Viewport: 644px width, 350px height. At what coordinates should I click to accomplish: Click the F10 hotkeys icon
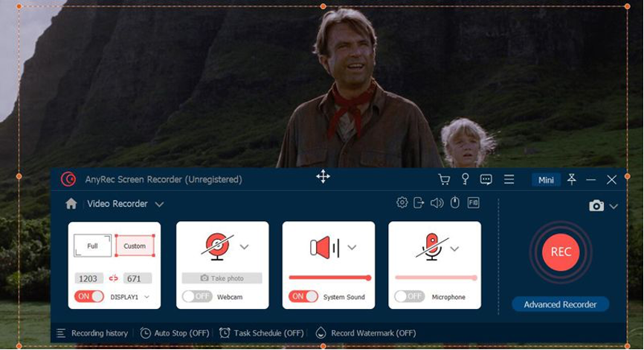(473, 203)
